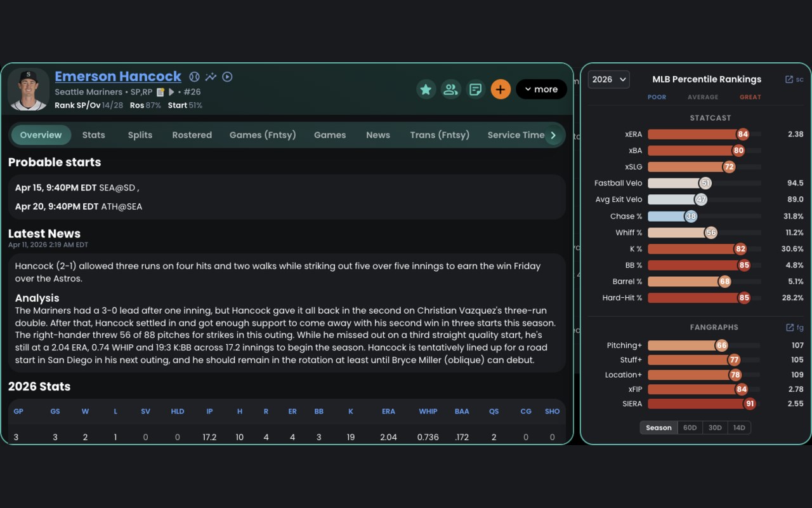Click the people group icon in header
812x508 pixels.
pos(450,90)
